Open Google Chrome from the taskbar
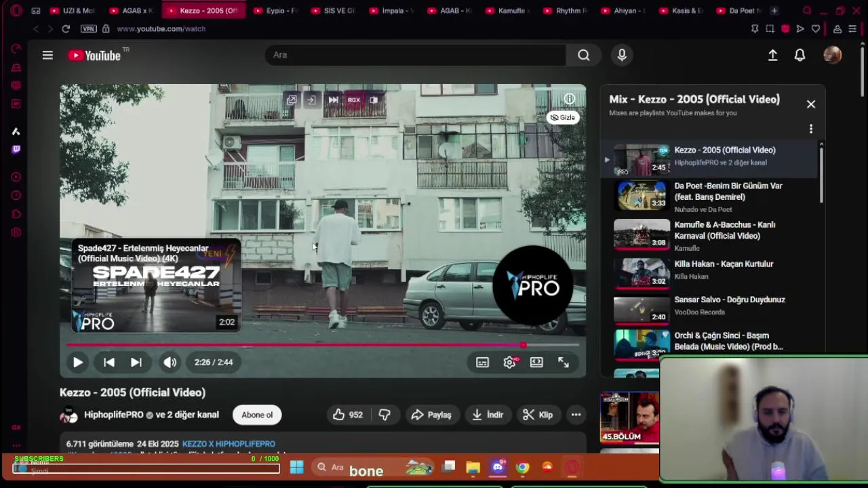The image size is (868, 488). (522, 467)
